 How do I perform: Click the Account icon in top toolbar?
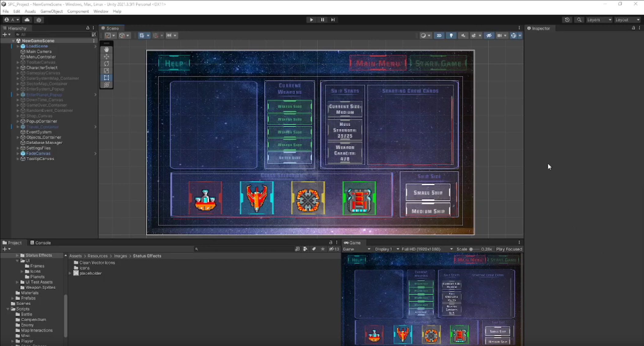point(11,20)
